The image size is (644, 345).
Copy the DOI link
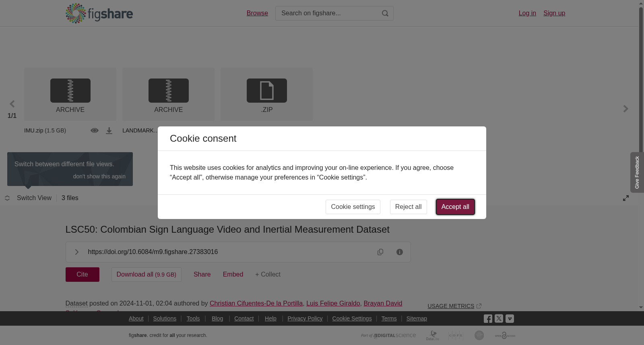pos(380,252)
